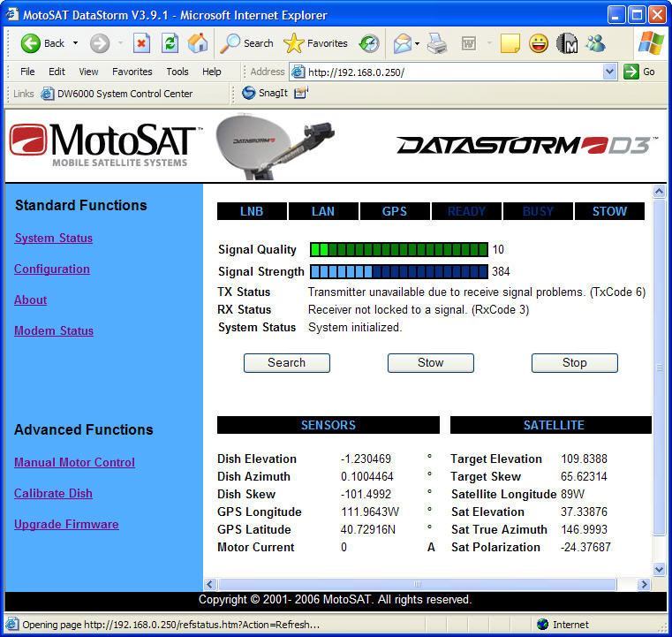Open the File menu
This screenshot has width=672, height=637.
pos(27,72)
